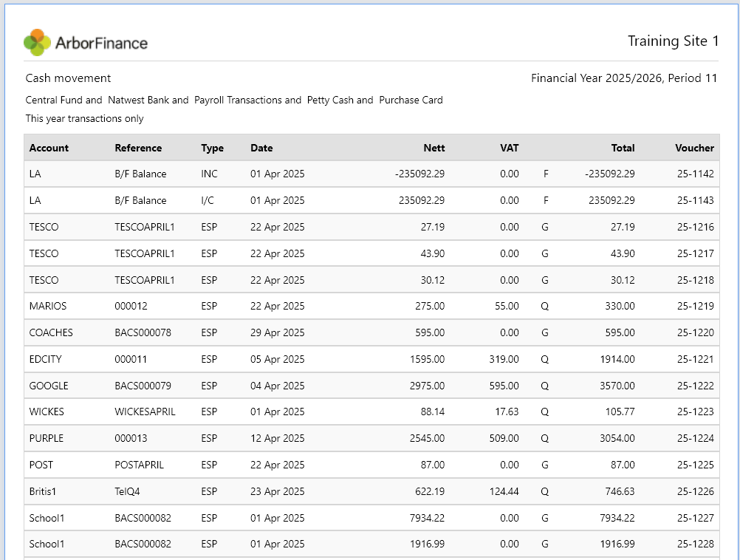Viewport: 740px width, 560px height.
Task: Select voucher 25-1218
Action: [x=696, y=280]
